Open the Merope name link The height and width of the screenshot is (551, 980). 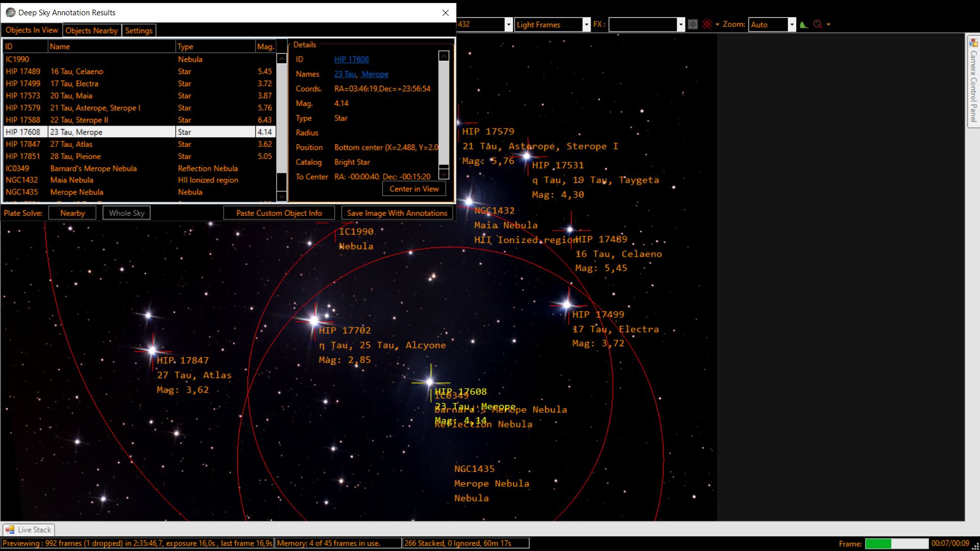375,74
